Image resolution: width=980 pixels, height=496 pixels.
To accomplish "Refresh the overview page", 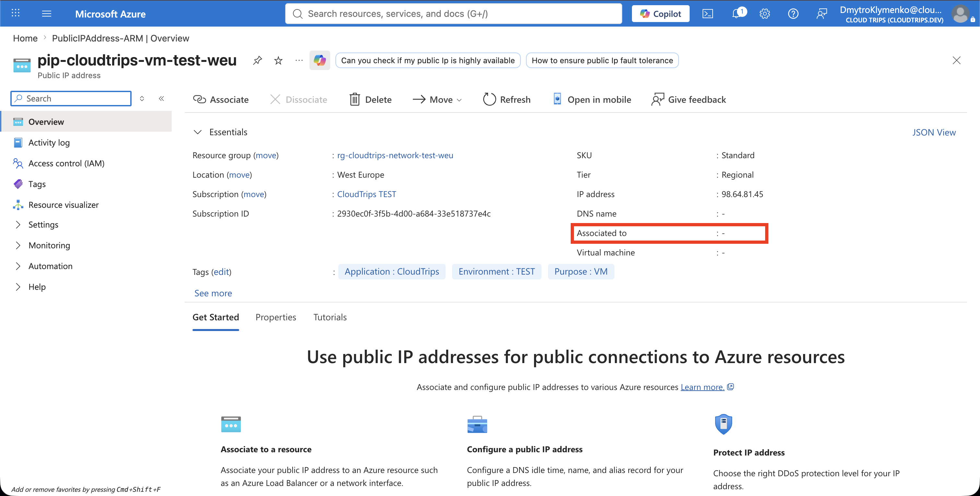I will pos(506,99).
